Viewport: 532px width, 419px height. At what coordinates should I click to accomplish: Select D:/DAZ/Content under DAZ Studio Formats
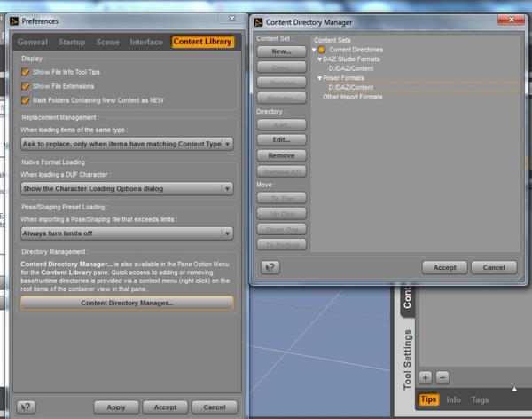point(351,68)
